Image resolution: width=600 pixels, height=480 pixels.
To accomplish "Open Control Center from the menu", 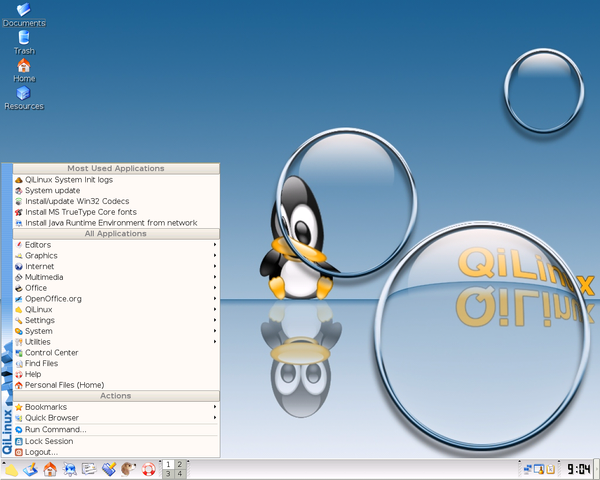I will [116, 353].
